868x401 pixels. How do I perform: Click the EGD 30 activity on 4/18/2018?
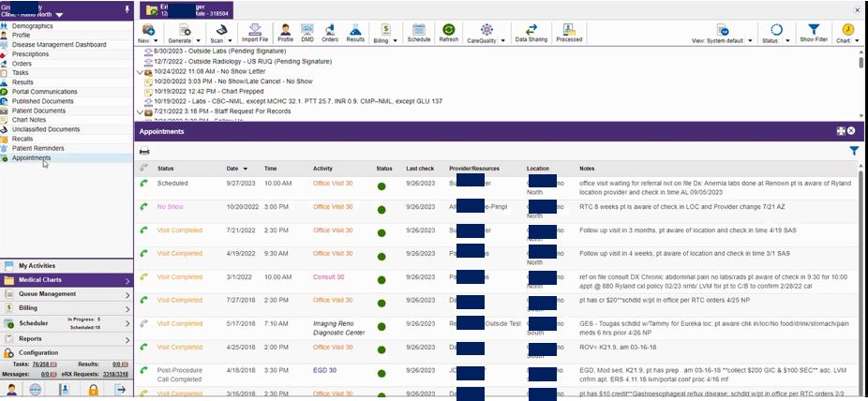click(324, 371)
